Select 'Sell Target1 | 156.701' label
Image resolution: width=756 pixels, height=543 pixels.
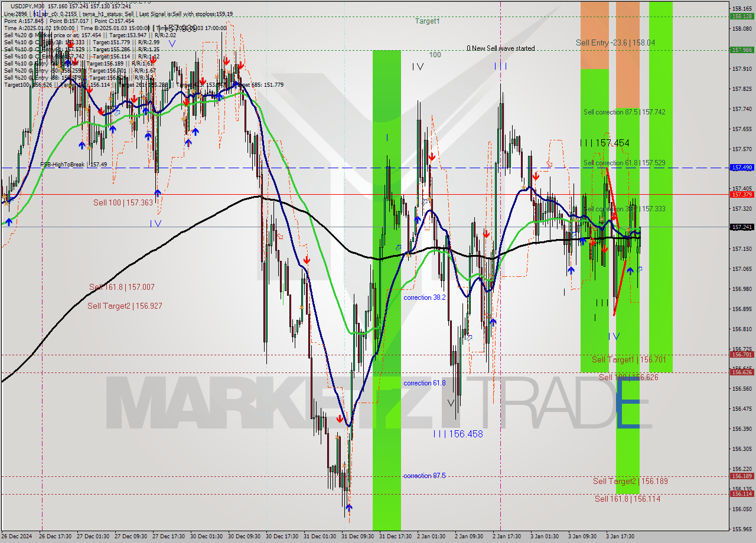[629, 360]
